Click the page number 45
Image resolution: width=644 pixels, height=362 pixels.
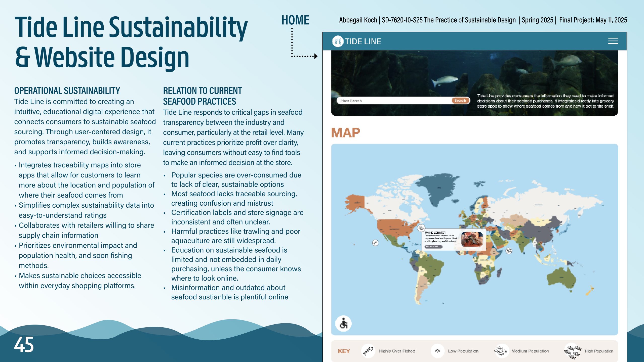[x=24, y=345]
